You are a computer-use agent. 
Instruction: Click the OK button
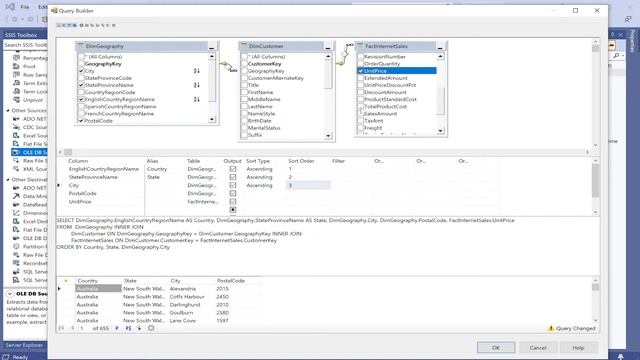pyautogui.click(x=496, y=348)
